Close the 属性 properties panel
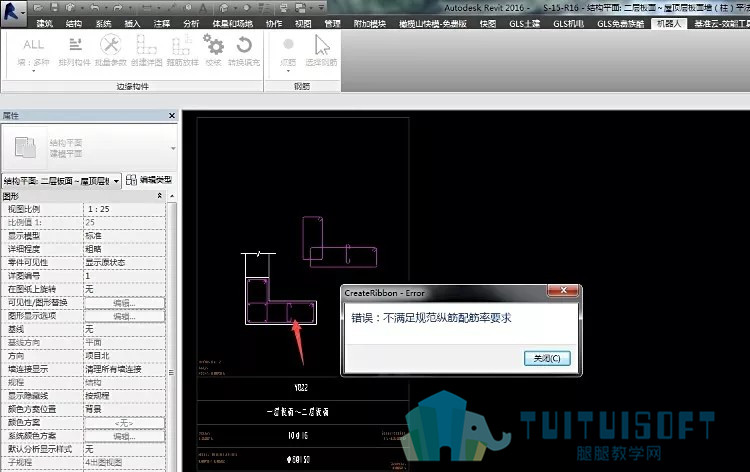 click(x=172, y=116)
